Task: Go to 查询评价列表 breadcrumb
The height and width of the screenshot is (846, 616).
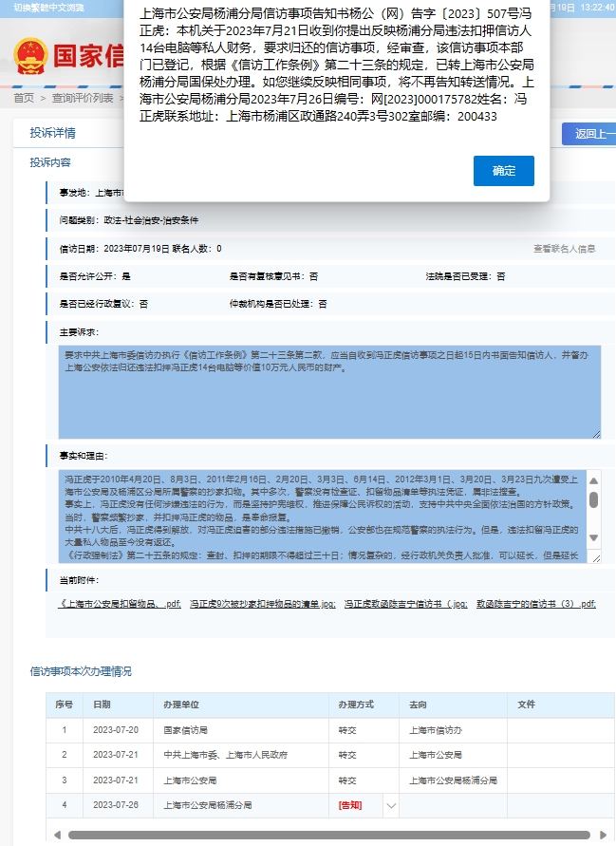Action: pyautogui.click(x=82, y=98)
